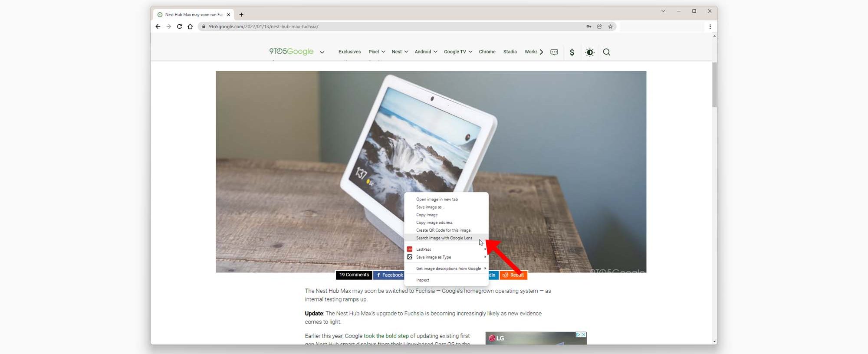The height and width of the screenshot is (354, 868).
Task: Bookmark this page with the star icon
Action: [610, 26]
